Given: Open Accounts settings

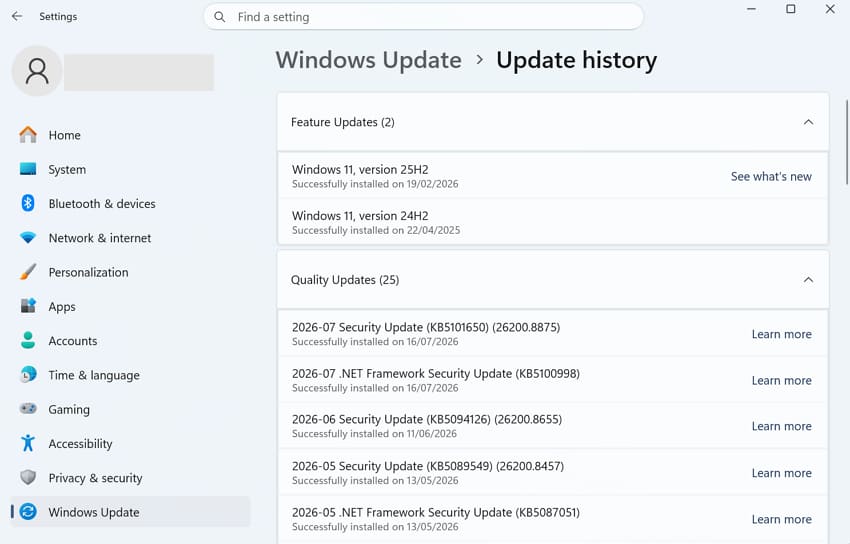Looking at the screenshot, I should click(130, 340).
